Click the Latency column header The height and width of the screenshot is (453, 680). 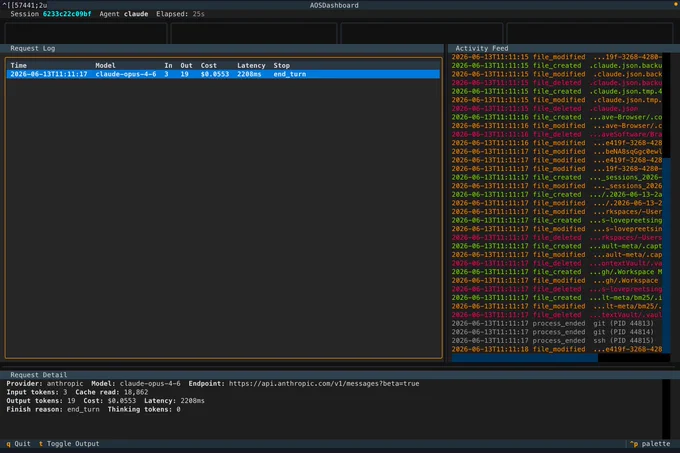pos(251,65)
